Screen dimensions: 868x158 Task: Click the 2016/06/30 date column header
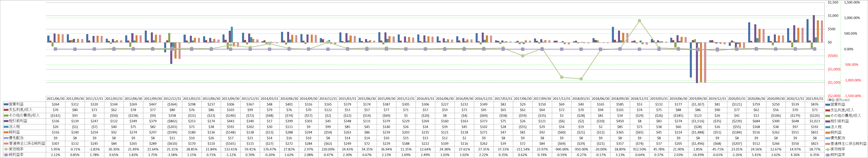[x=445, y=99]
